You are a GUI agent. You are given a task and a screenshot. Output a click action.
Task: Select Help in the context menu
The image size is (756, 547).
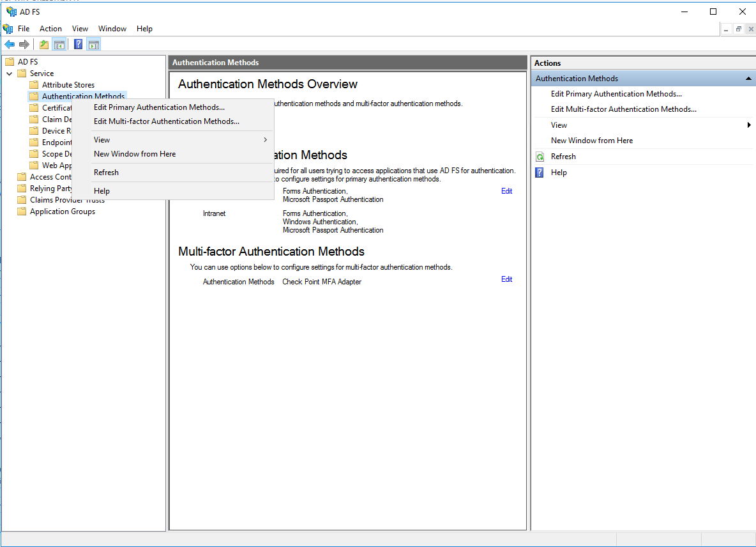point(172,191)
